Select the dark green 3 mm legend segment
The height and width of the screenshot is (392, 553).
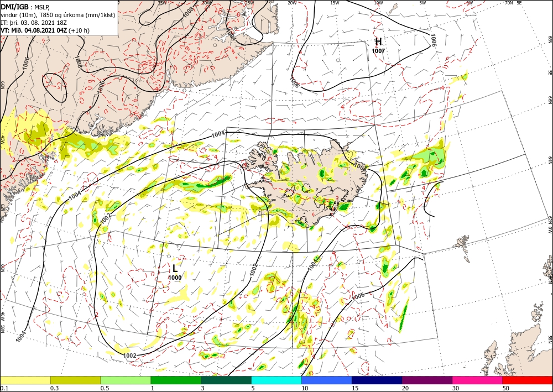pos(226,380)
